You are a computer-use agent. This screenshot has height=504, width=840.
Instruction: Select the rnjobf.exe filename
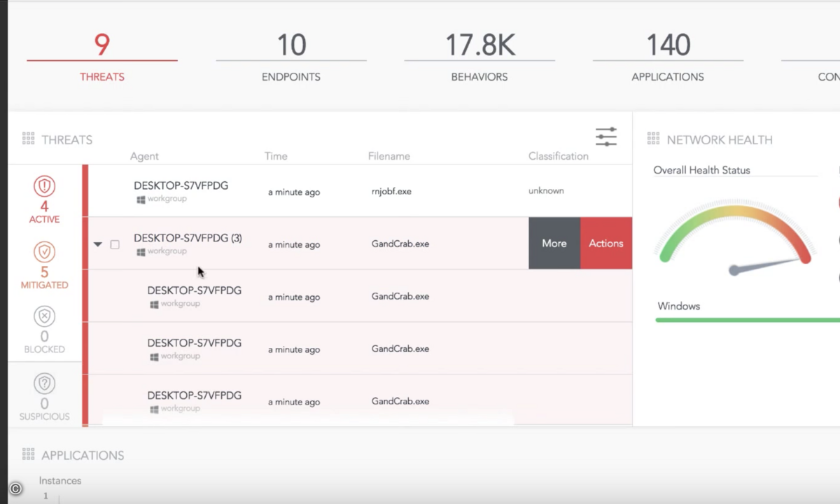coord(391,191)
